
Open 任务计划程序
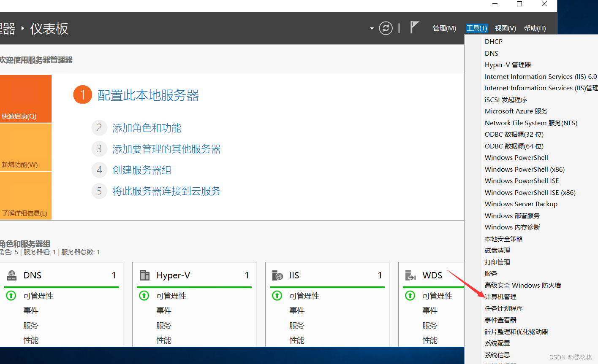pyautogui.click(x=504, y=308)
